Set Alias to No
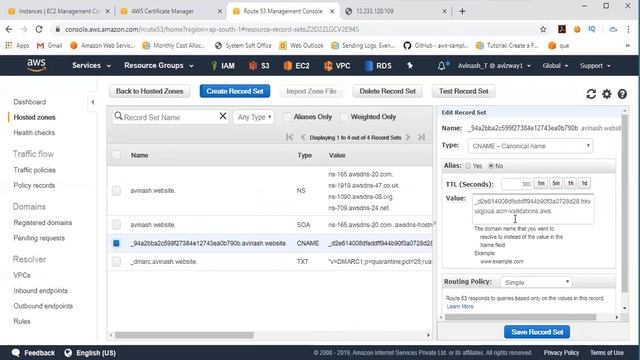The image size is (640, 360). coord(491,166)
